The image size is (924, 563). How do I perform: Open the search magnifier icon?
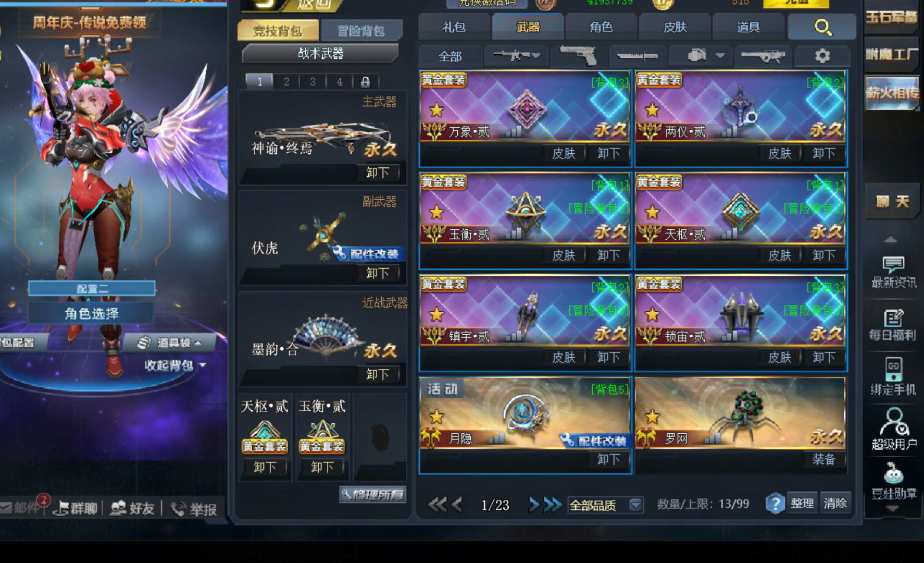point(822,27)
